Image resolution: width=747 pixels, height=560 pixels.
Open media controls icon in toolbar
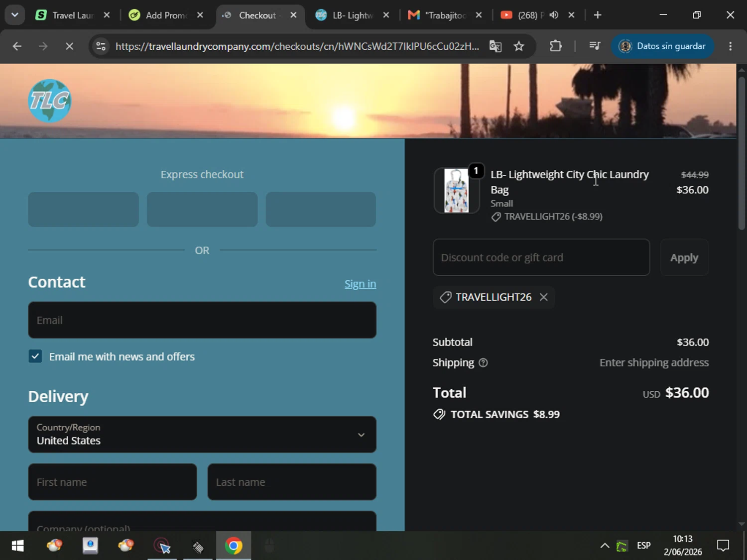coord(595,46)
